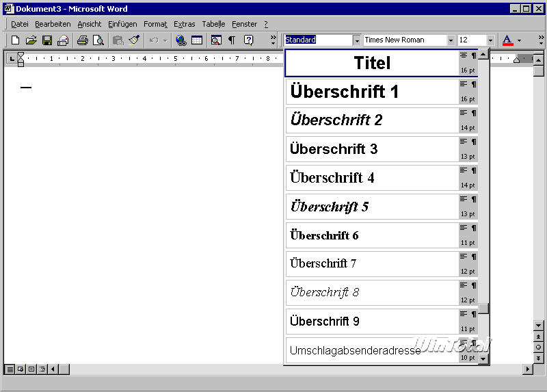Apply the Überschrift 9 style

coord(382,322)
